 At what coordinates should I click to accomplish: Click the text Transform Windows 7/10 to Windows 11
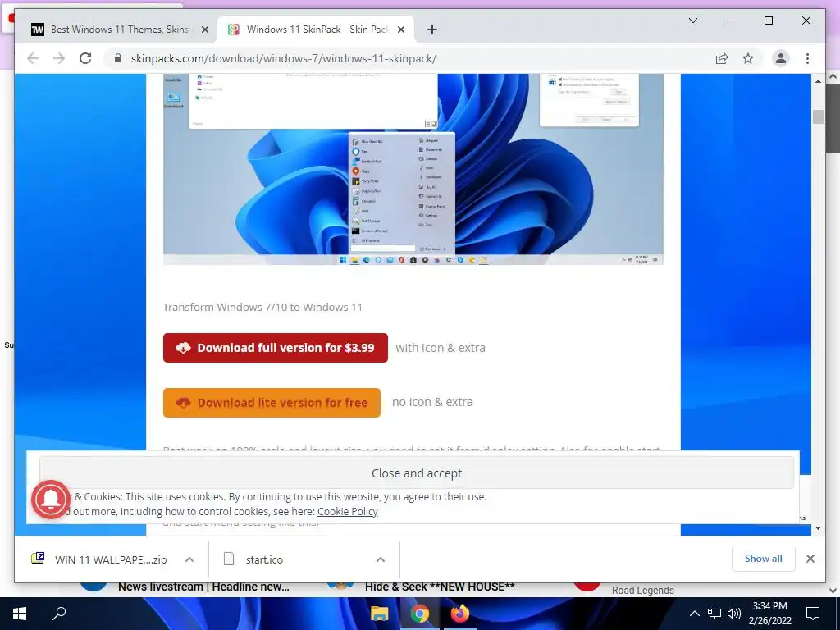coord(262,307)
